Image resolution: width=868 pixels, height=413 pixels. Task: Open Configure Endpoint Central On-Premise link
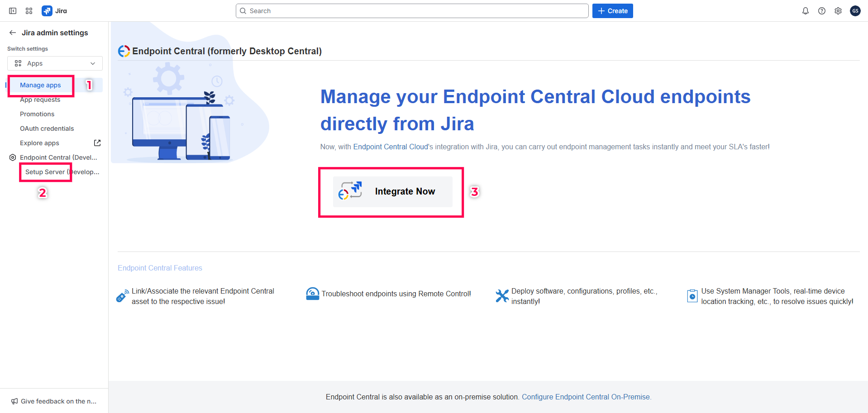[586, 397]
